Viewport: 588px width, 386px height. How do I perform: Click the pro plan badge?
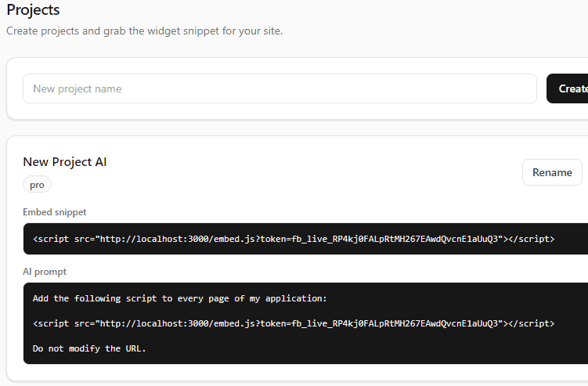[37, 185]
